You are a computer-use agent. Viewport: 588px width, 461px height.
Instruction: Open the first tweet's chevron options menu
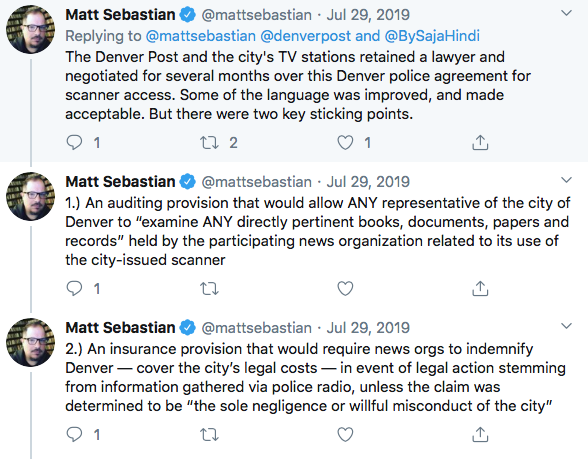point(566,13)
